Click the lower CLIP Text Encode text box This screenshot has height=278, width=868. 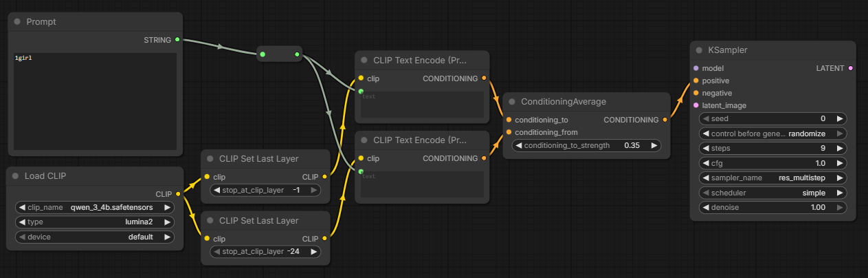pyautogui.click(x=422, y=183)
